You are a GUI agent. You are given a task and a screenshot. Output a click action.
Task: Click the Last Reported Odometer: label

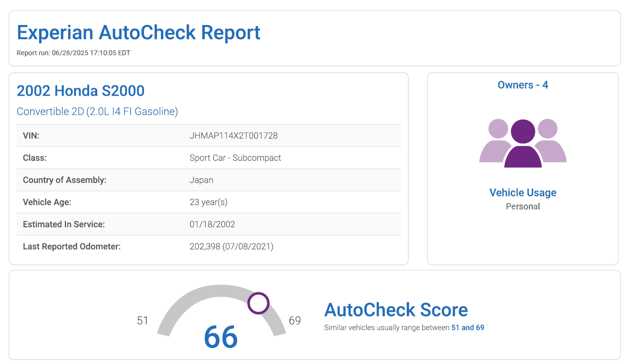click(x=72, y=247)
